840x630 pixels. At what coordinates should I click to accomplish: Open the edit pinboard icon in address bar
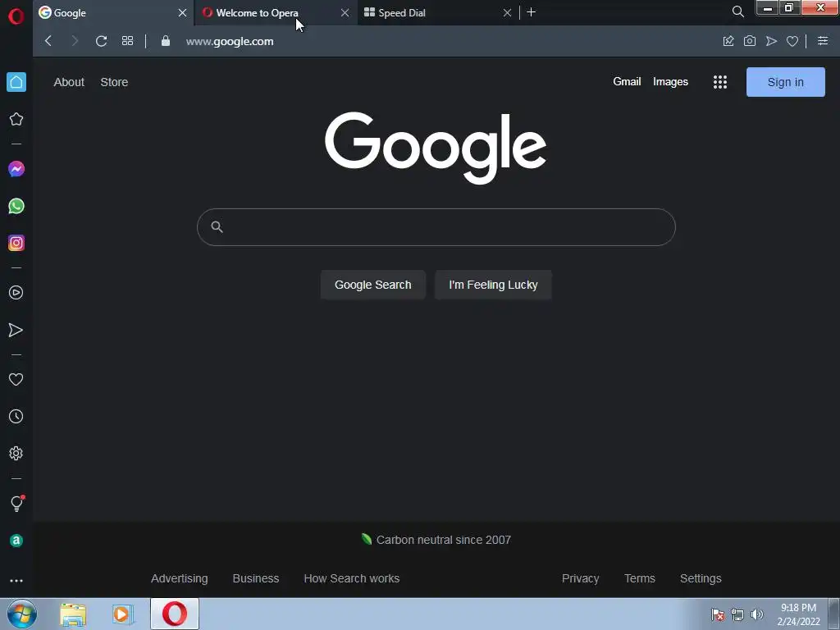(x=728, y=41)
